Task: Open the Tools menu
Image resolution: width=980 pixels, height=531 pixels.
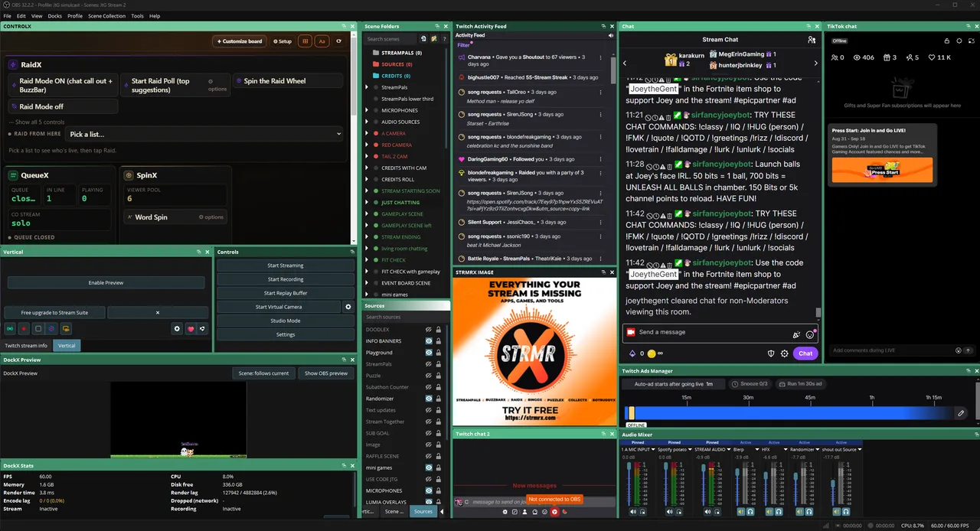Action: click(137, 16)
